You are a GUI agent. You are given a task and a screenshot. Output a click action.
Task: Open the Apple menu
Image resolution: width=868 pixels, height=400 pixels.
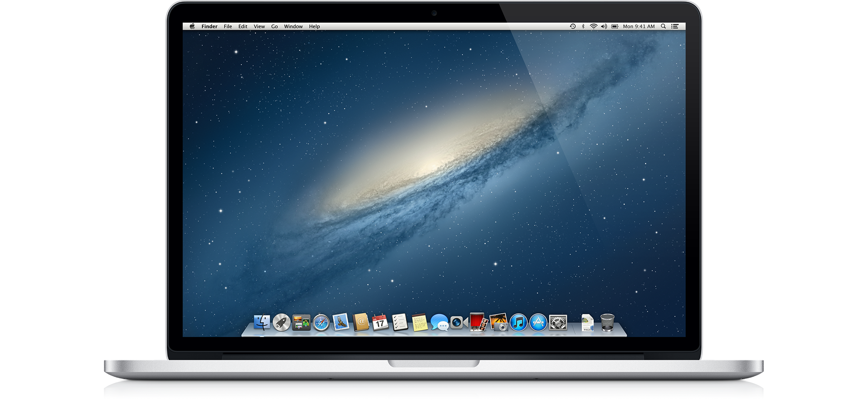[x=192, y=26]
